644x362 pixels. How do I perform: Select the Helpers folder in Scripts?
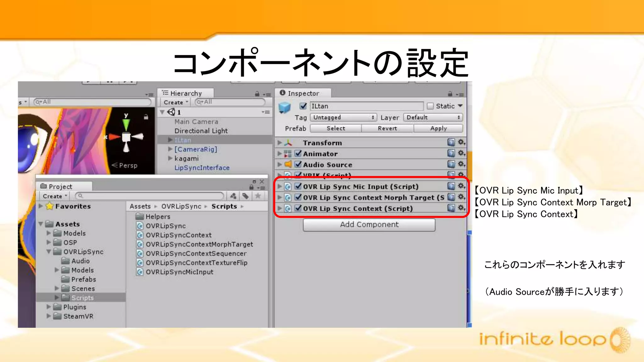[158, 217]
